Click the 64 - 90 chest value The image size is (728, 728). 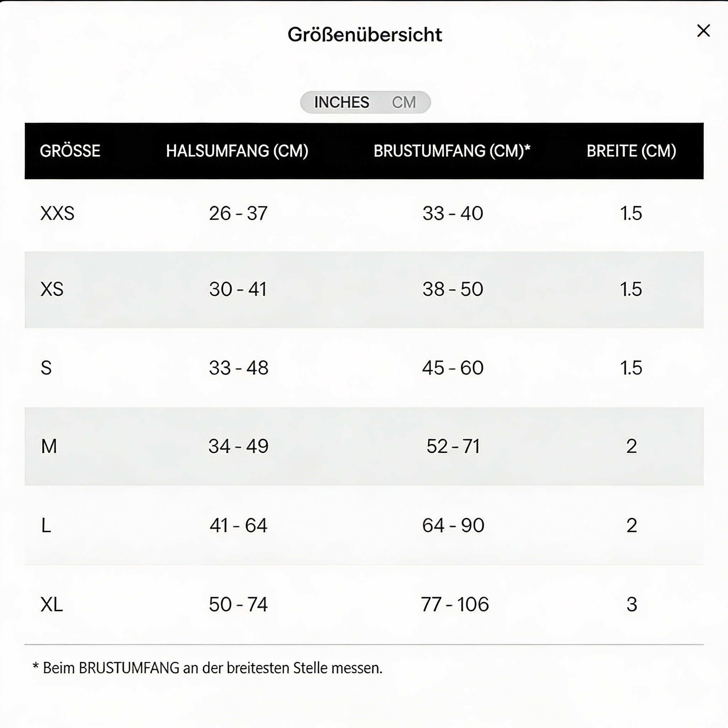pos(453,525)
